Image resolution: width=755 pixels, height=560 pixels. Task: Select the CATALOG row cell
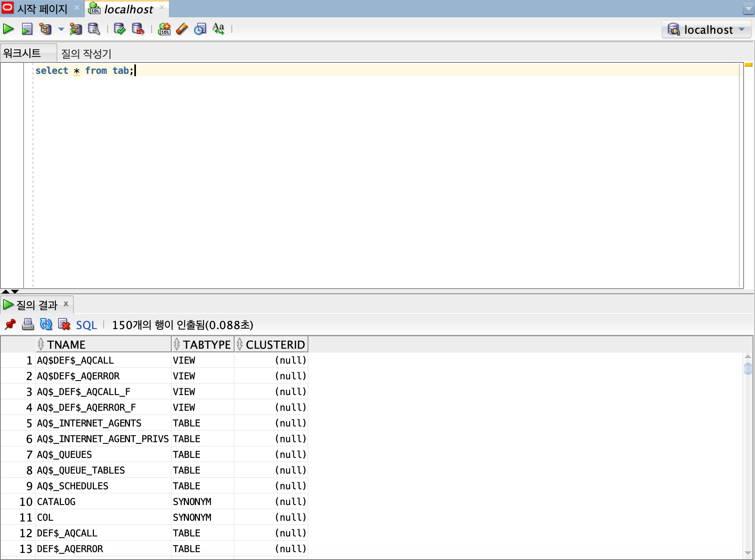[56, 501]
